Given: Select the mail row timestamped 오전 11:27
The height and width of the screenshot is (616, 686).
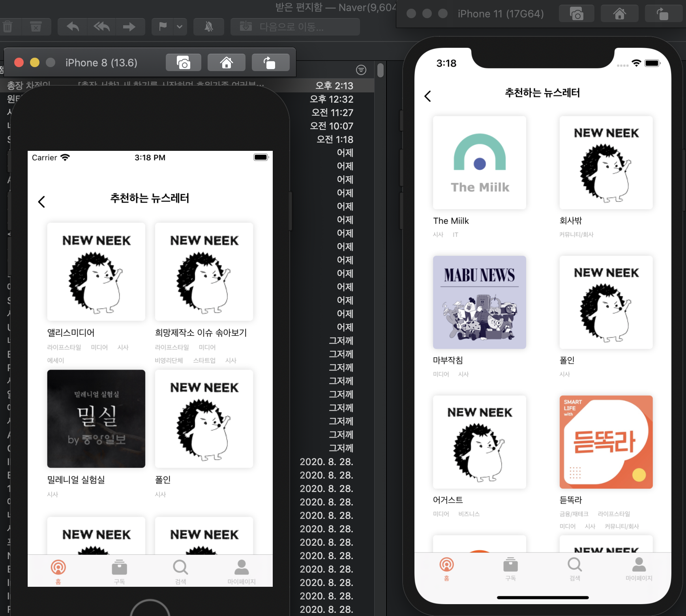Looking at the screenshot, I should pyautogui.click(x=187, y=113).
